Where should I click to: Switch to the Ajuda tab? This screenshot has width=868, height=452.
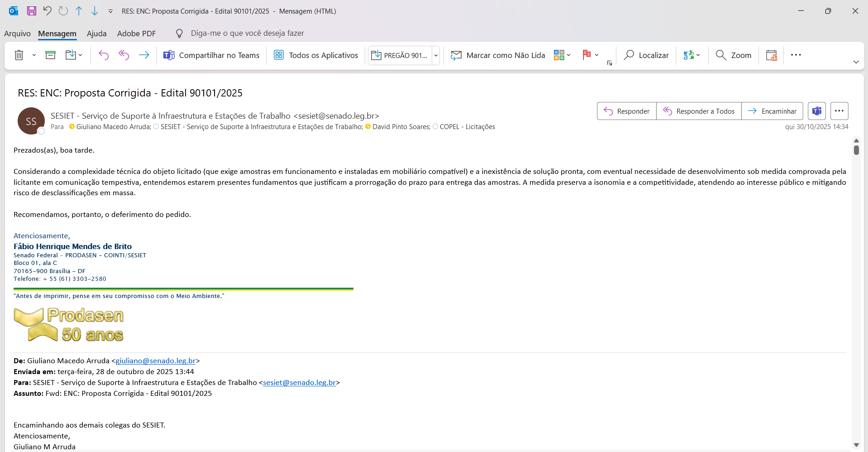[96, 34]
